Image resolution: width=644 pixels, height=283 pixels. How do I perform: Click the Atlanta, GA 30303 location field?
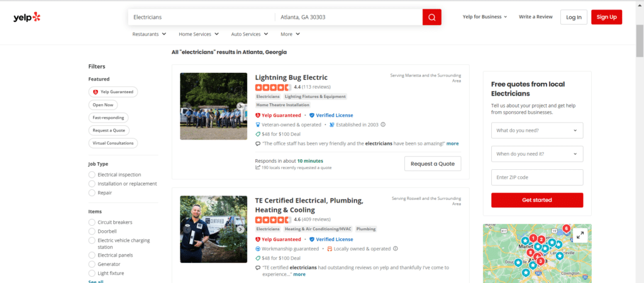click(348, 17)
